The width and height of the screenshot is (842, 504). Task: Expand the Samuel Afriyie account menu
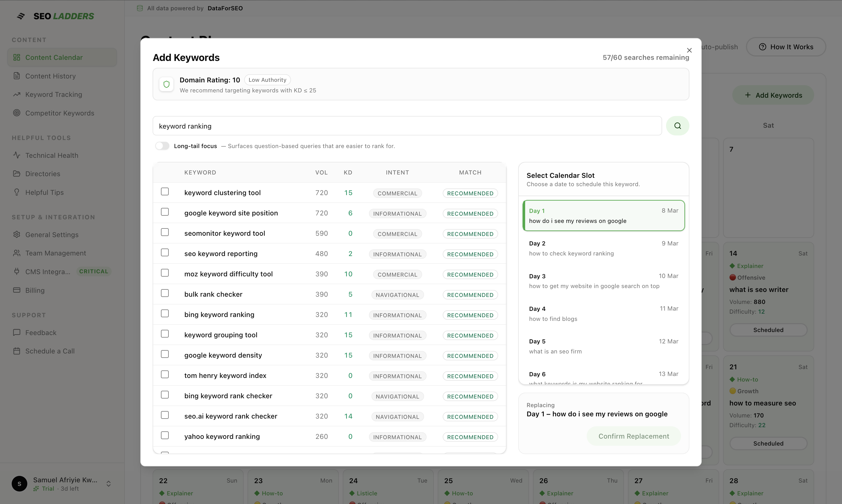pos(108,484)
